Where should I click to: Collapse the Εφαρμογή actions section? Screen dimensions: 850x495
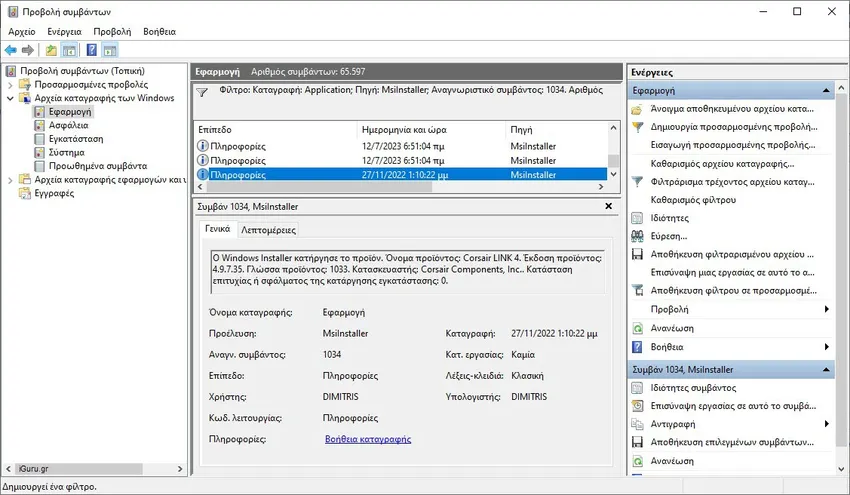(826, 91)
